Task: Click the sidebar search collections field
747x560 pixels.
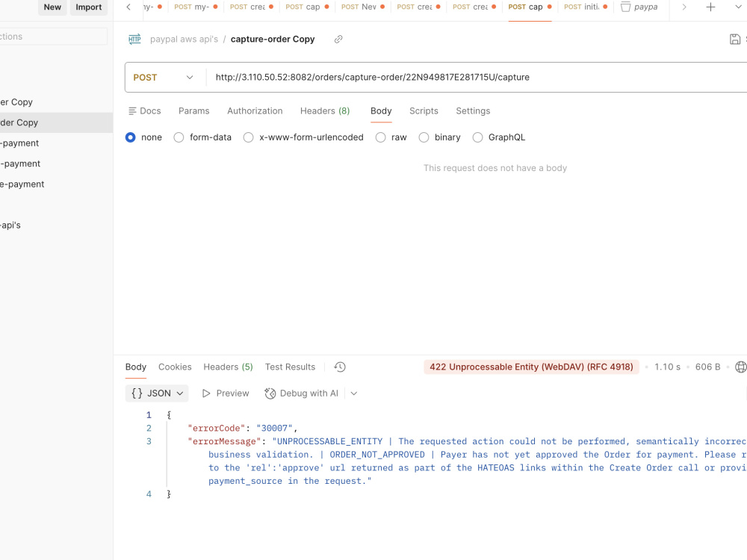Action: [x=53, y=37]
